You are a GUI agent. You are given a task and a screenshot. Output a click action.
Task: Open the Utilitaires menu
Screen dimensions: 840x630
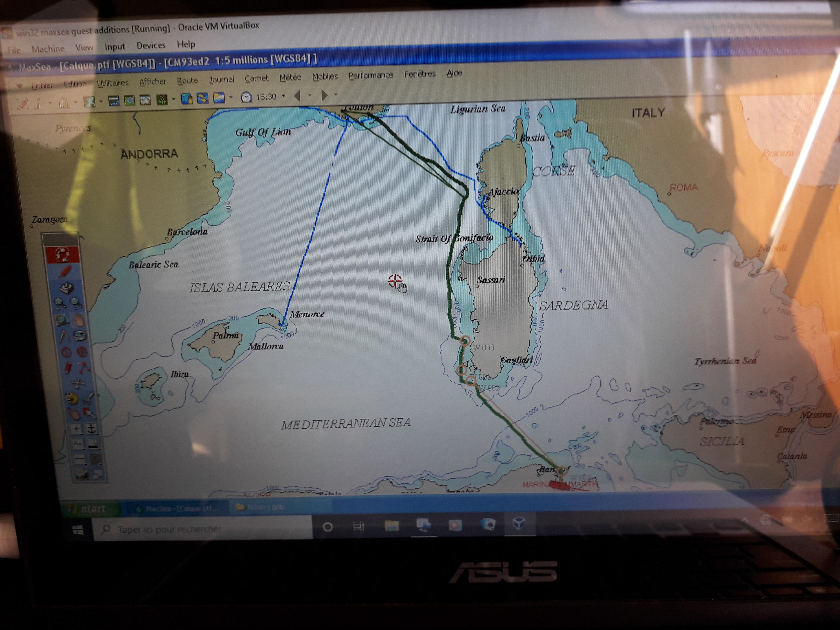[x=112, y=83]
